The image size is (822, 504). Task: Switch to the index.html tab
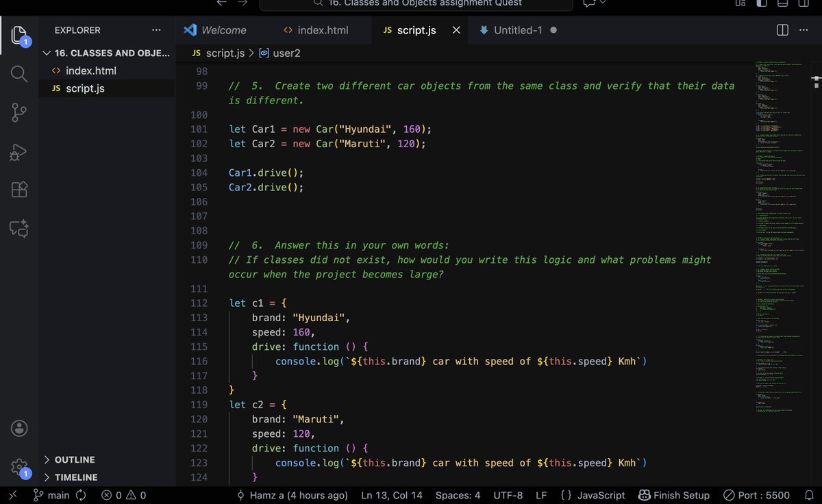pyautogui.click(x=316, y=30)
